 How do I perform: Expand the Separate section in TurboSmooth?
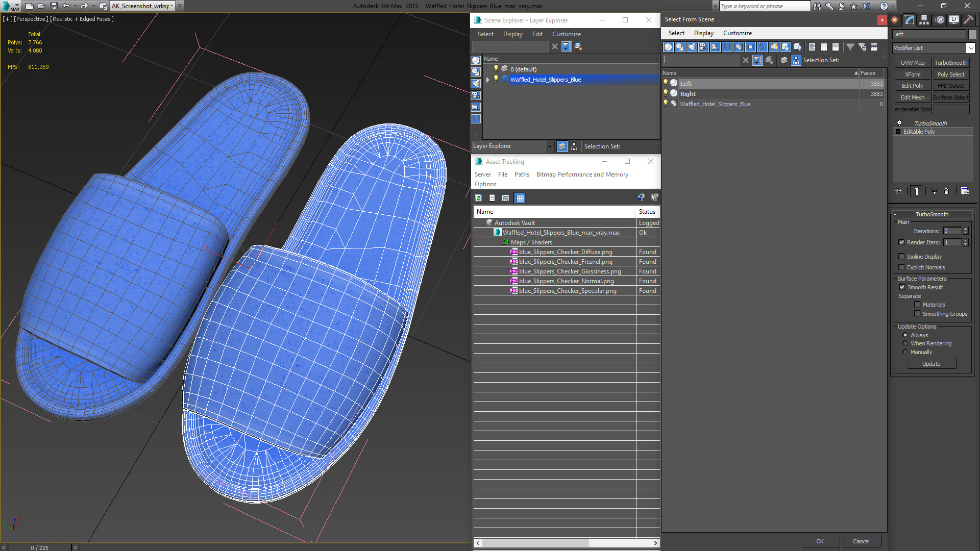pyautogui.click(x=908, y=296)
